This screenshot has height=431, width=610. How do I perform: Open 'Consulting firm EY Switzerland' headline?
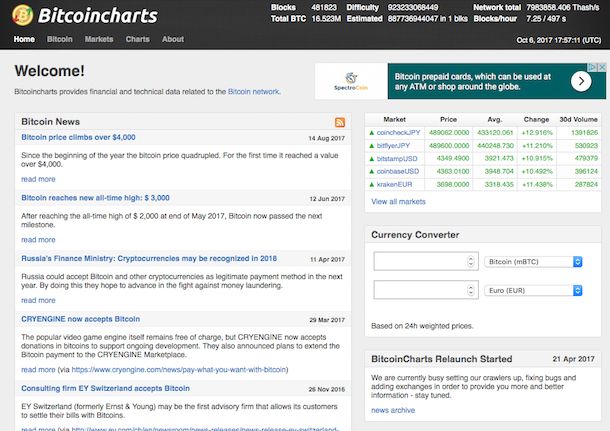[x=105, y=388]
